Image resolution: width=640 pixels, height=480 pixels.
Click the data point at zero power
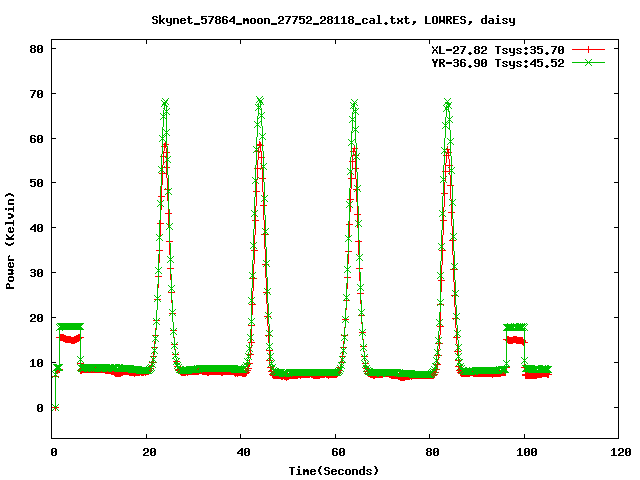tap(56, 407)
